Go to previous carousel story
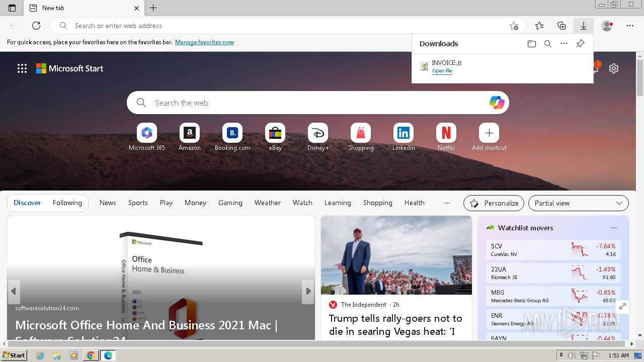Screen dimensions: 644x362 point(14,291)
